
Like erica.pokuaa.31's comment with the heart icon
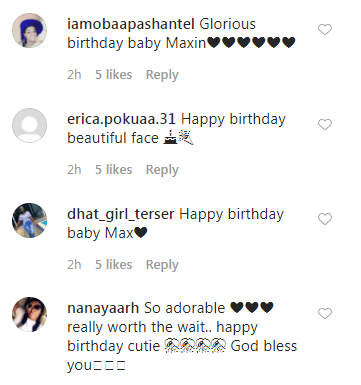coord(325,124)
